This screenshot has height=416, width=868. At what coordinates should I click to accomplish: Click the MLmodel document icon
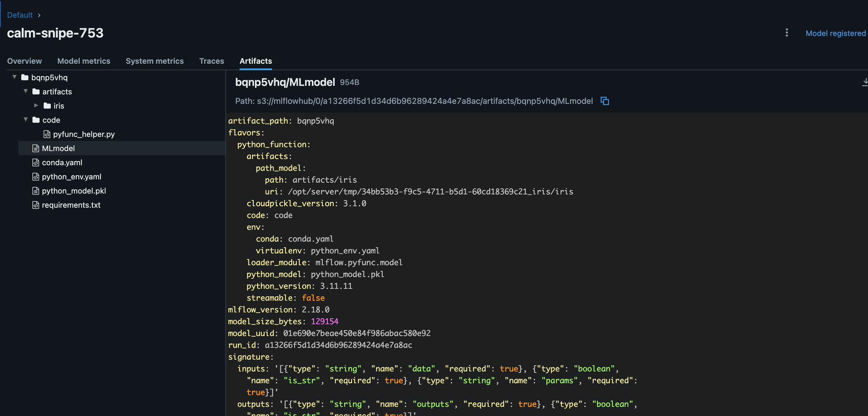tap(36, 148)
